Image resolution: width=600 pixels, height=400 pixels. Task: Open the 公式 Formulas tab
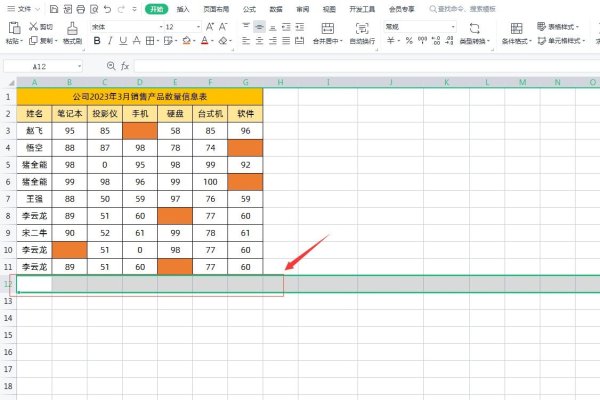coord(249,9)
